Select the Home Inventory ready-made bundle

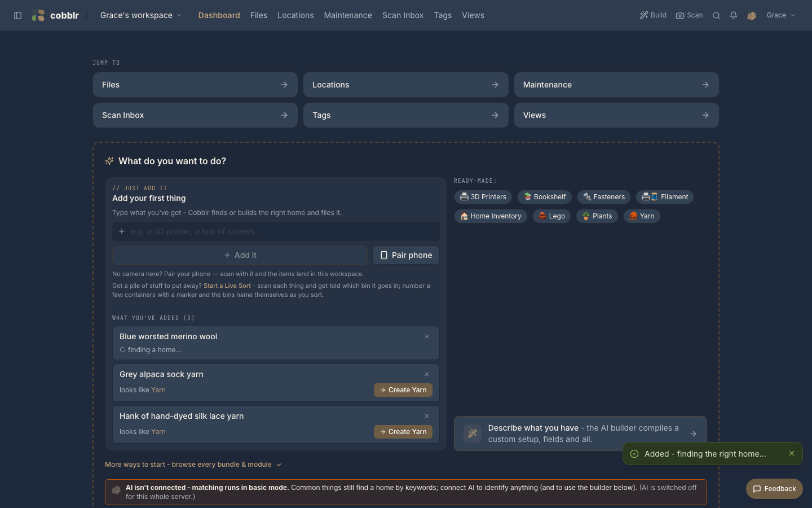pyautogui.click(x=491, y=216)
